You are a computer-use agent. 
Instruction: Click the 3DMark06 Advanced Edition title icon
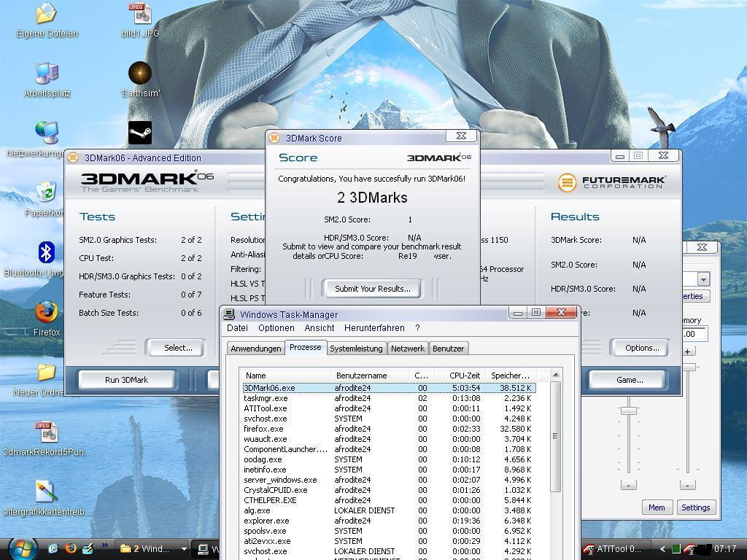(72, 157)
